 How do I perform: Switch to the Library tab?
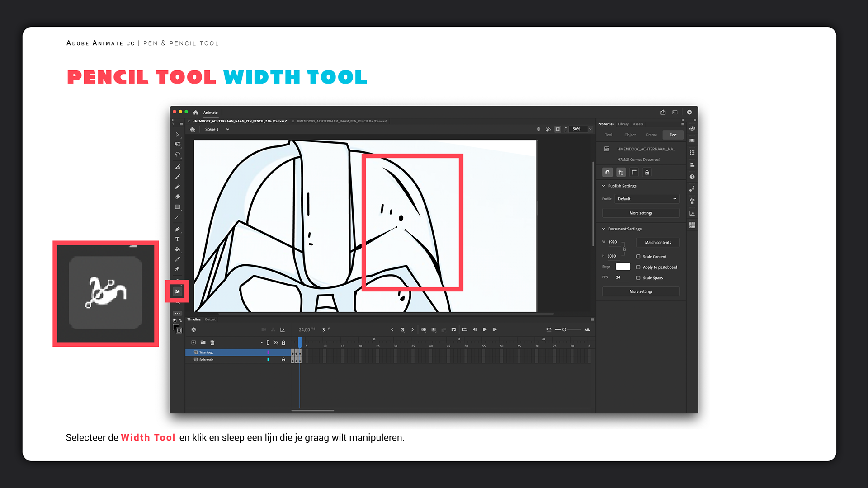623,124
